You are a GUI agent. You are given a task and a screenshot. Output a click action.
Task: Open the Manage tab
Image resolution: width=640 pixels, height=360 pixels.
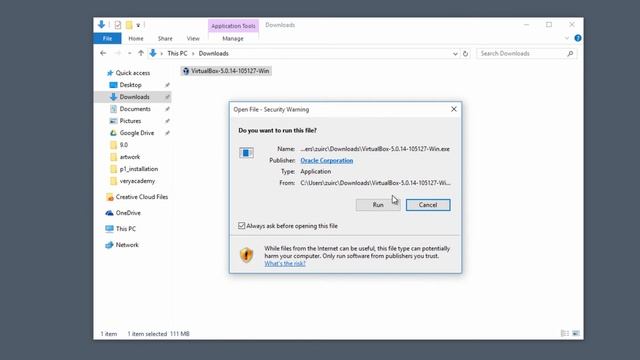233,38
